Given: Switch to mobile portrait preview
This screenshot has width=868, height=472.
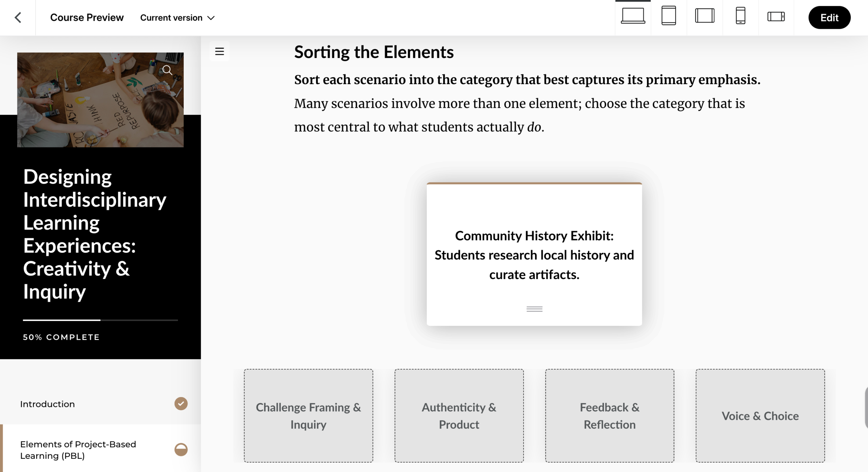Looking at the screenshot, I should click(x=741, y=16).
